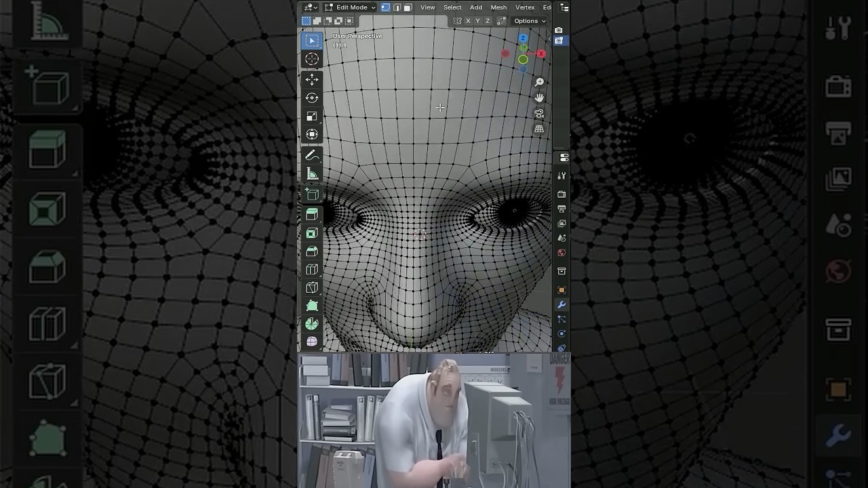The image size is (868, 488).
Task: Toggle X axis mirror
Action: [x=468, y=21]
